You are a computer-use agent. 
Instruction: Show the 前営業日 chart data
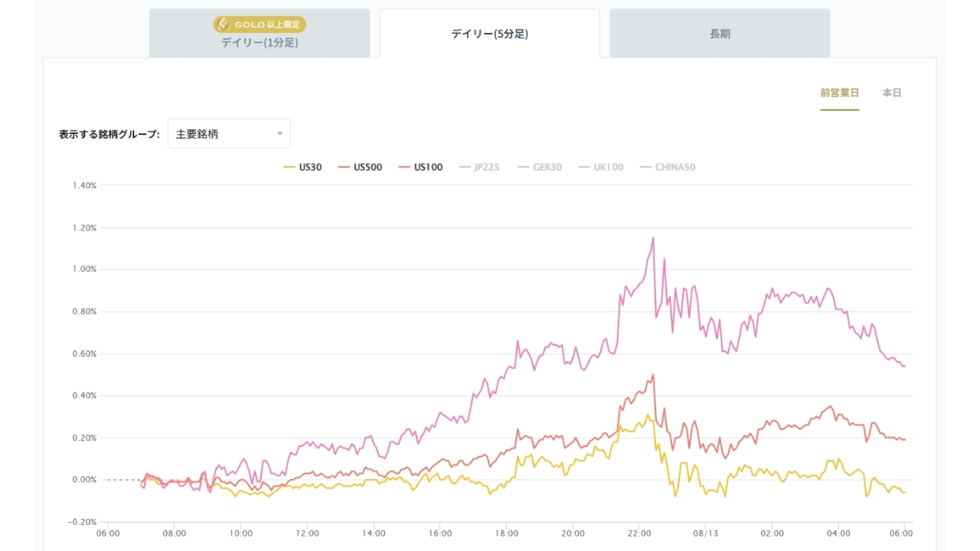tap(839, 93)
